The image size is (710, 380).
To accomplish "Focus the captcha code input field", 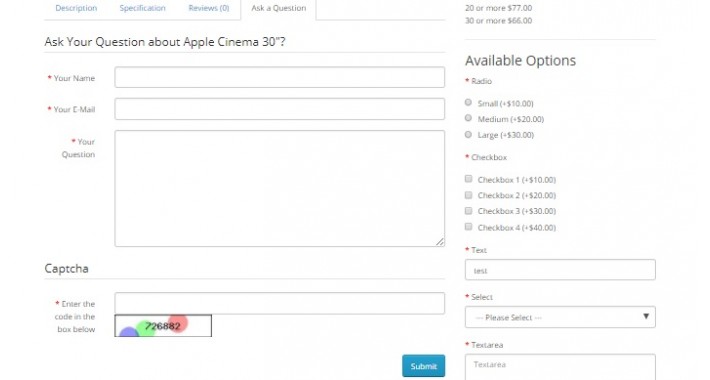I will click(x=279, y=303).
